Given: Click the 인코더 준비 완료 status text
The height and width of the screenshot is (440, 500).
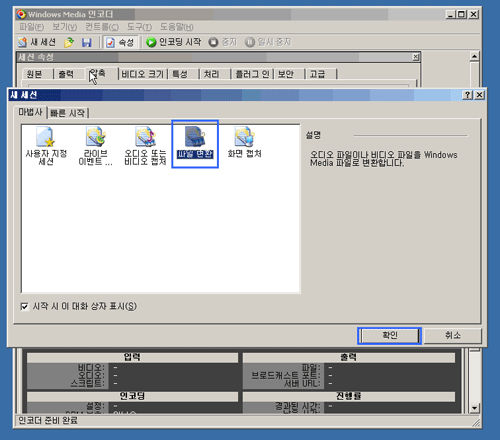Looking at the screenshot, I should (48, 421).
